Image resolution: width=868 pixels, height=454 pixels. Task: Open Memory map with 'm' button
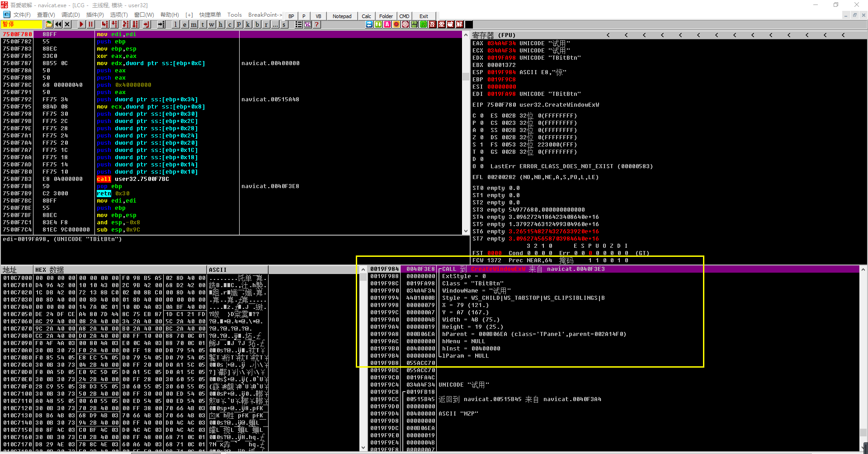(193, 24)
